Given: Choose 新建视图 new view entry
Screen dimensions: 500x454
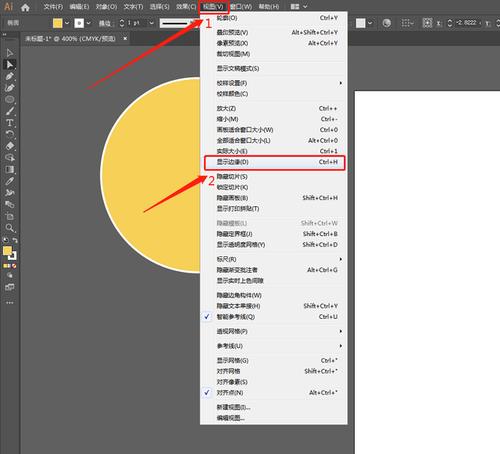Looking at the screenshot, I should click(x=273, y=407).
